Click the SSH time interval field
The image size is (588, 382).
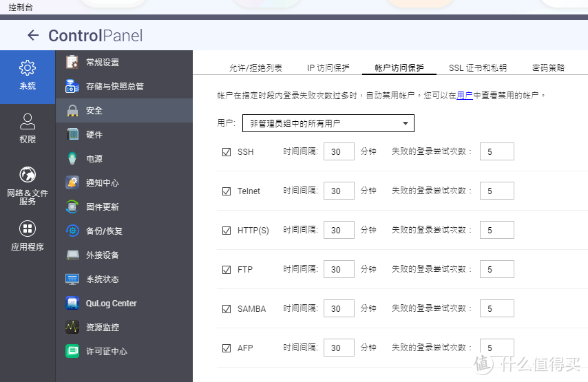tap(339, 151)
